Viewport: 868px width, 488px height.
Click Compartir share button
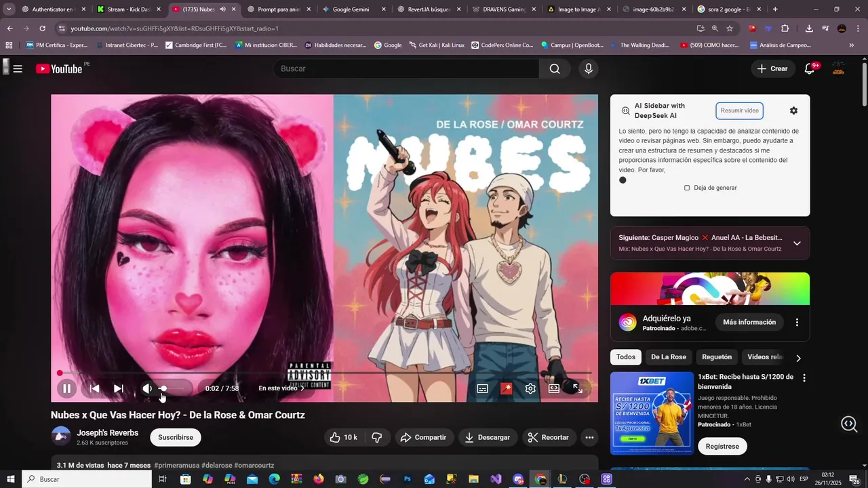click(423, 437)
